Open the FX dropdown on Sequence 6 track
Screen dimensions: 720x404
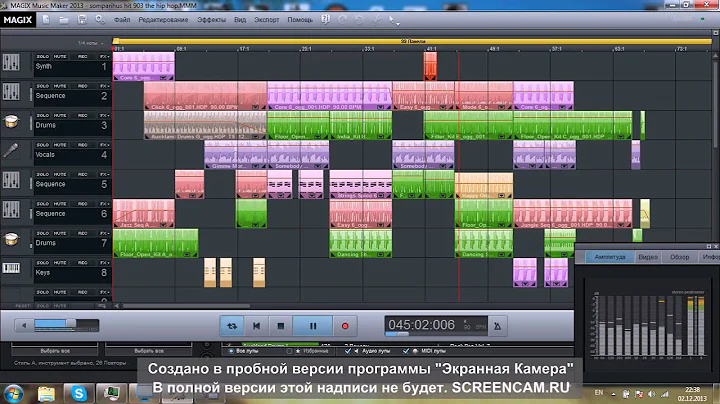[x=105, y=204]
